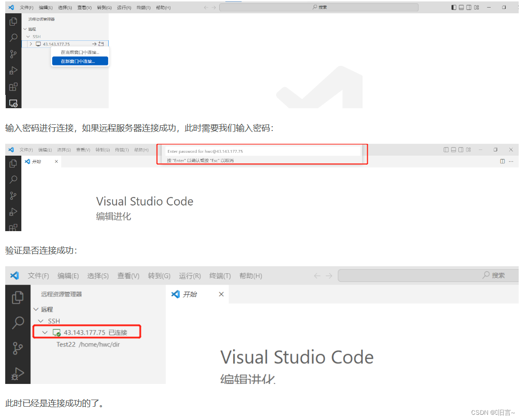Collapse SSH node in top screenshot's tree
Screen dimensions: 522x420
28,37
